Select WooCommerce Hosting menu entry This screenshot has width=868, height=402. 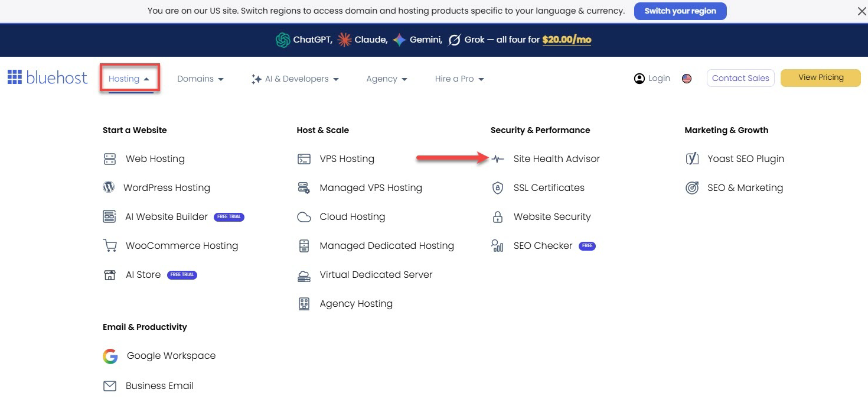coord(182,246)
